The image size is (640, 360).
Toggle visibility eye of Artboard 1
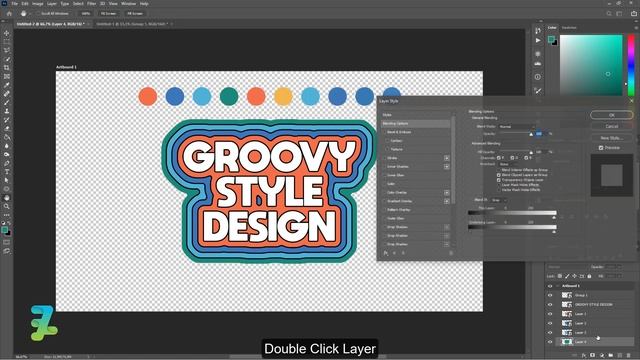[550, 286]
